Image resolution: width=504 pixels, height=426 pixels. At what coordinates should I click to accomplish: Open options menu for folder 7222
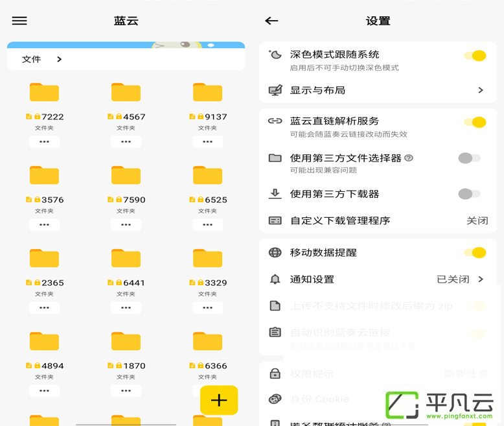44,141
